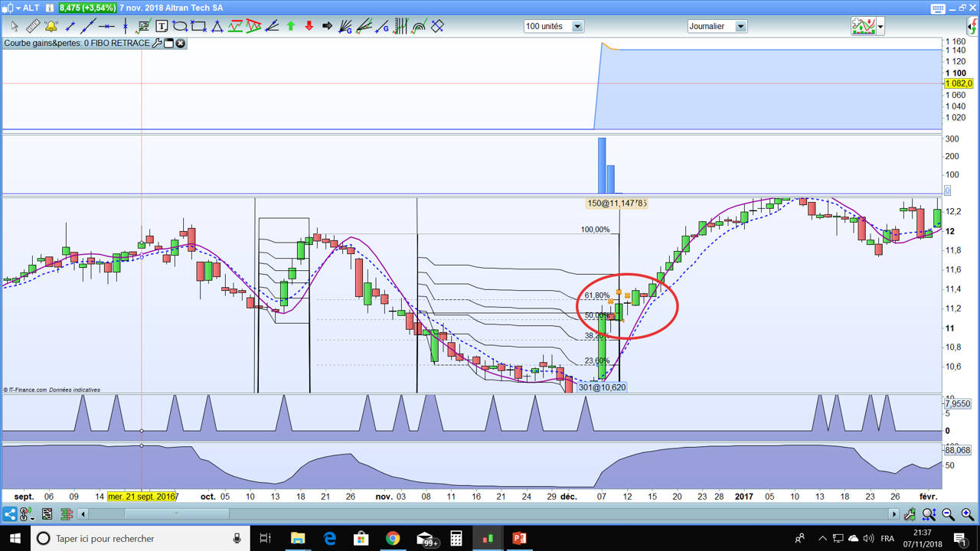Open Google Chrome from the taskbar

(x=393, y=539)
